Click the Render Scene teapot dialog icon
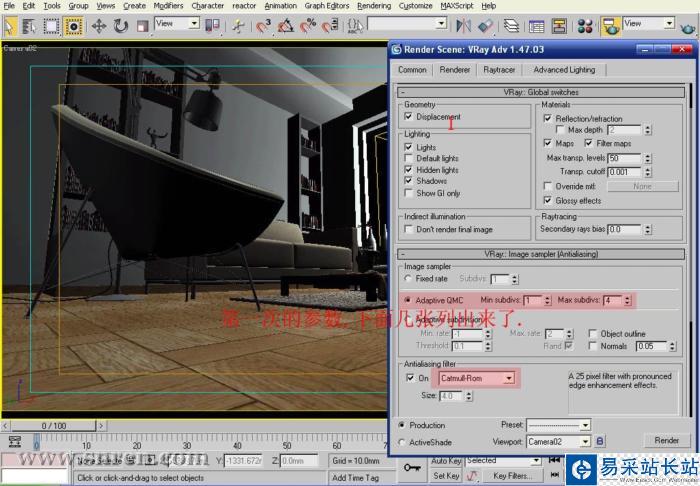Screen dimensions: 700x486 (610, 26)
